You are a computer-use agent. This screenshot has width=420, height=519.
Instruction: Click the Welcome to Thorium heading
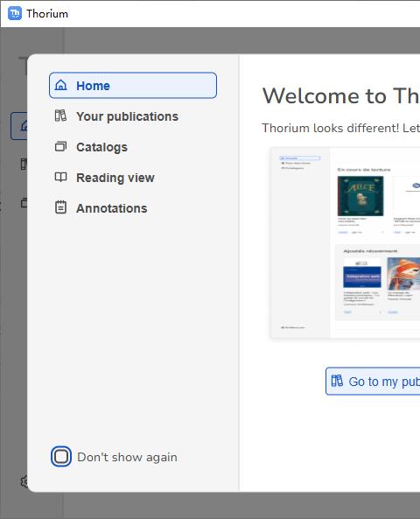[x=341, y=96]
